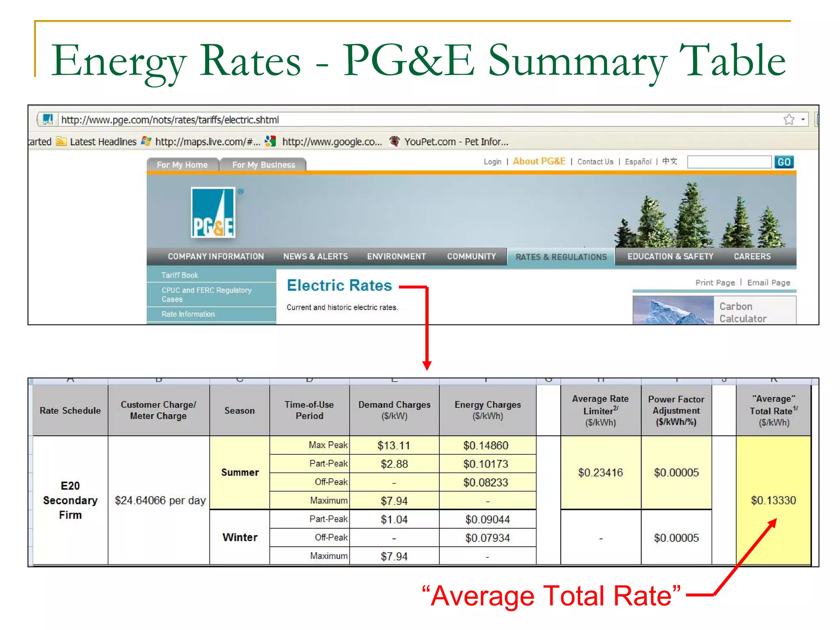Image resolution: width=840 pixels, height=630 pixels.
Task: Select the Demand Charges header cell
Action: (394, 410)
